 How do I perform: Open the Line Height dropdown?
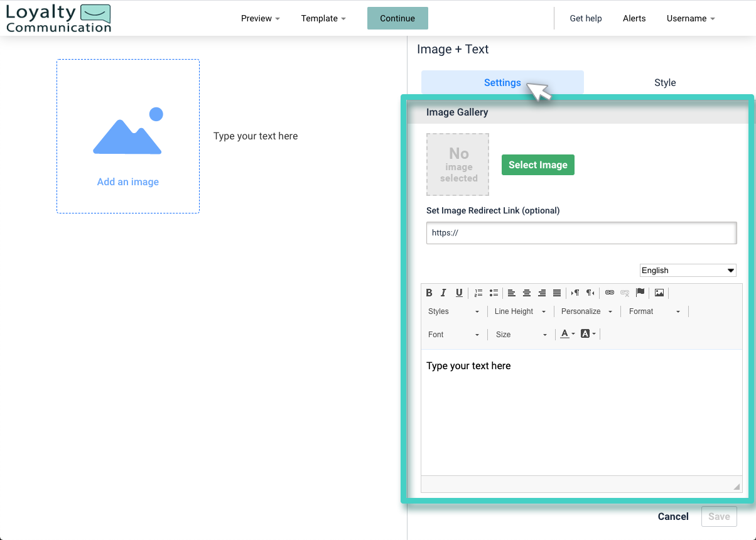pyautogui.click(x=519, y=311)
